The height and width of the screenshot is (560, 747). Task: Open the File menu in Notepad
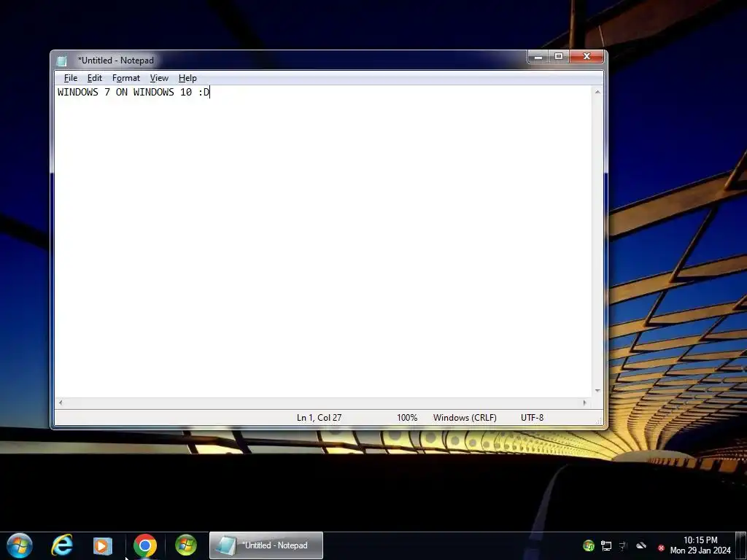coord(71,78)
